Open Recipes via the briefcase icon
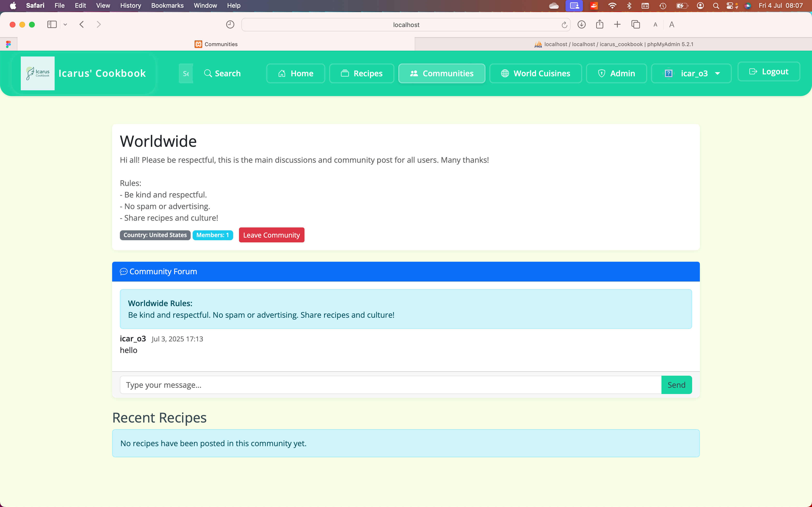 coord(345,73)
